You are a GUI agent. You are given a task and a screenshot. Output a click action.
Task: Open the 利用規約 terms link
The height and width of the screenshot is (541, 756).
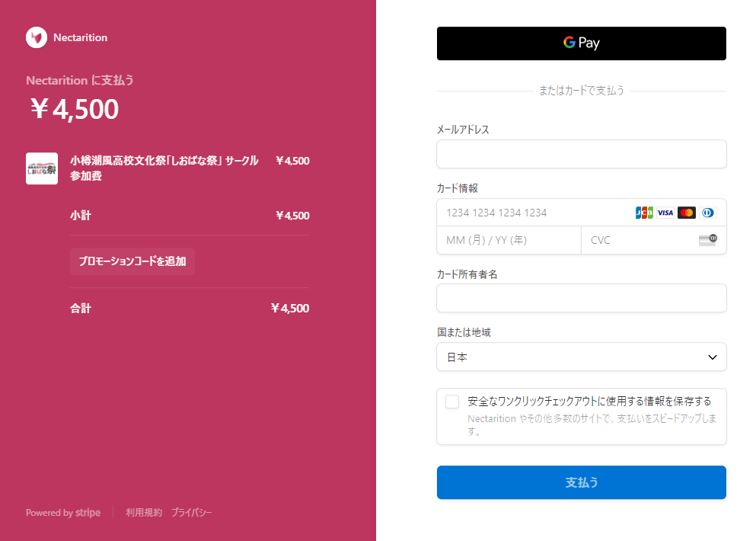tap(144, 513)
